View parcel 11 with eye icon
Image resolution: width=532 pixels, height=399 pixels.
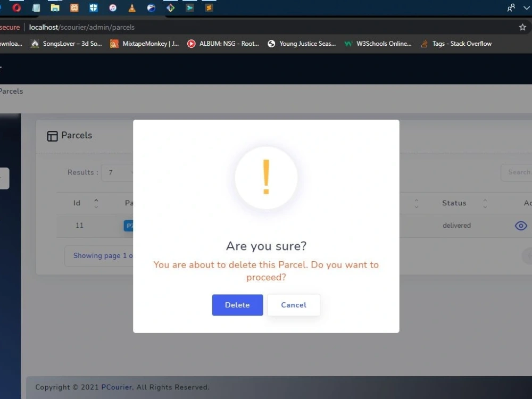pyautogui.click(x=521, y=226)
